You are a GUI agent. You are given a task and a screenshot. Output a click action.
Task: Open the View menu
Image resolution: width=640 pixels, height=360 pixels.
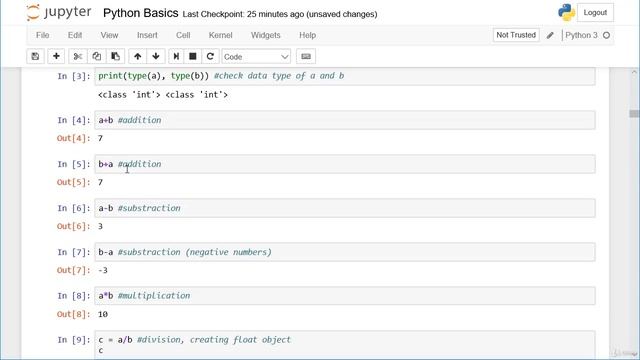pos(109,35)
